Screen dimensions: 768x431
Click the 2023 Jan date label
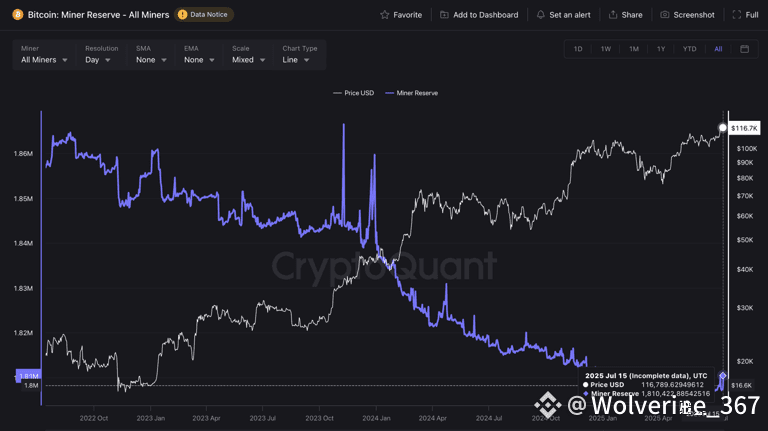pos(150,418)
